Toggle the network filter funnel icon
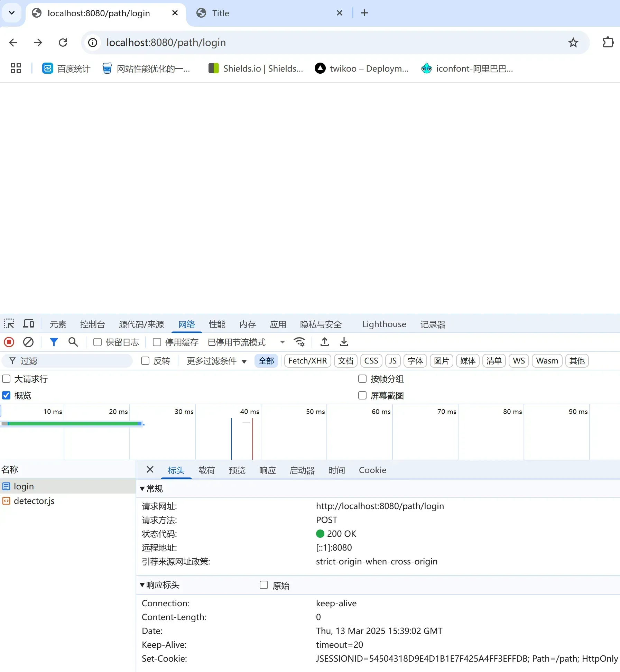Viewport: 620px width, 672px height. click(54, 342)
